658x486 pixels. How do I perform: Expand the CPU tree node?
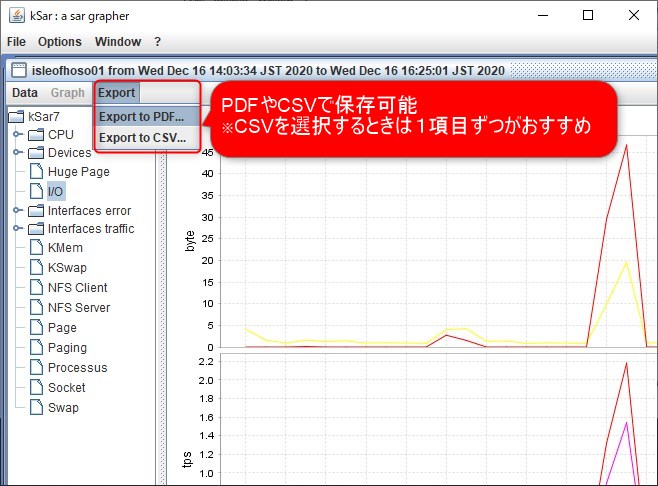[17, 134]
